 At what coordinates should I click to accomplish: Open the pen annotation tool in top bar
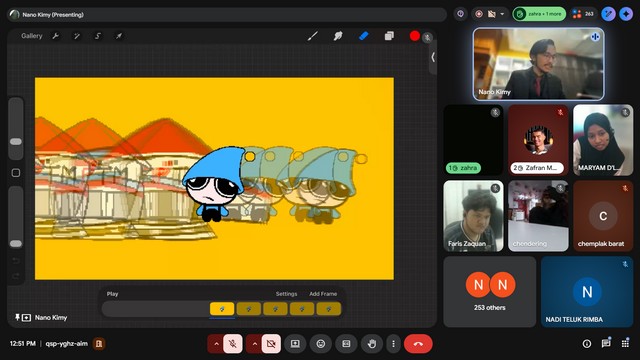(608, 14)
